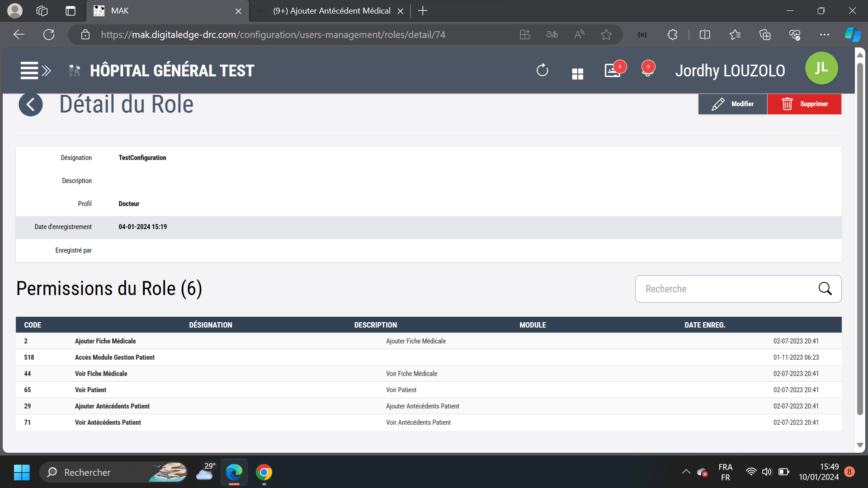Open a new browser tab
This screenshot has height=488, width=868.
[423, 11]
